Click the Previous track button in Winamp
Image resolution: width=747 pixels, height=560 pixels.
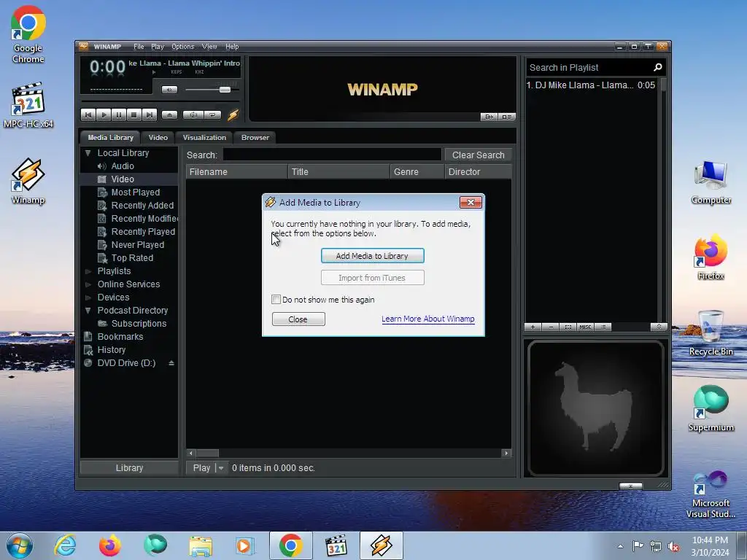88,114
